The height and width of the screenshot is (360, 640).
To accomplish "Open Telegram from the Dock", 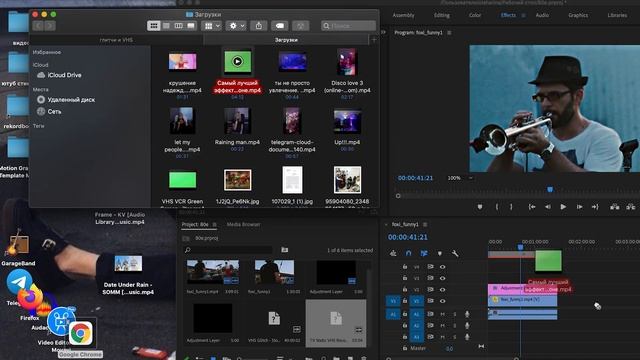I will [19, 282].
